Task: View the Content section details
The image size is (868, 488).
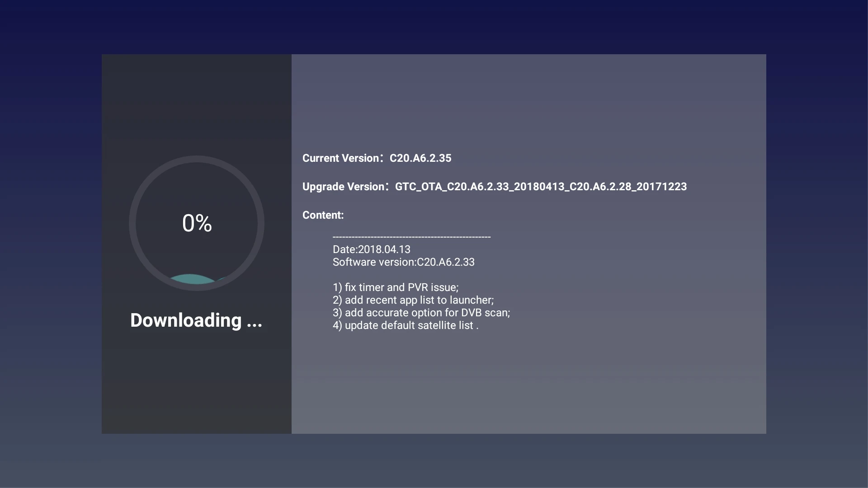Action: pyautogui.click(x=412, y=281)
